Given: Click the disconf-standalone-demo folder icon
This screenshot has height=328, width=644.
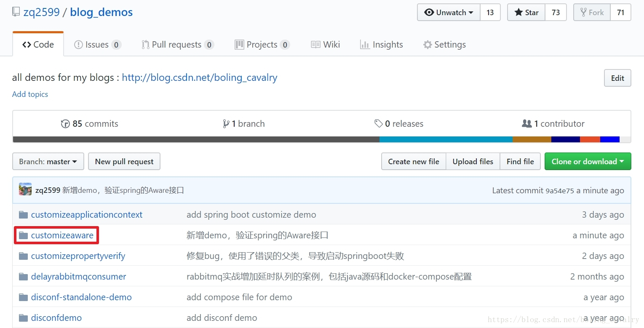Looking at the screenshot, I should [x=23, y=297].
